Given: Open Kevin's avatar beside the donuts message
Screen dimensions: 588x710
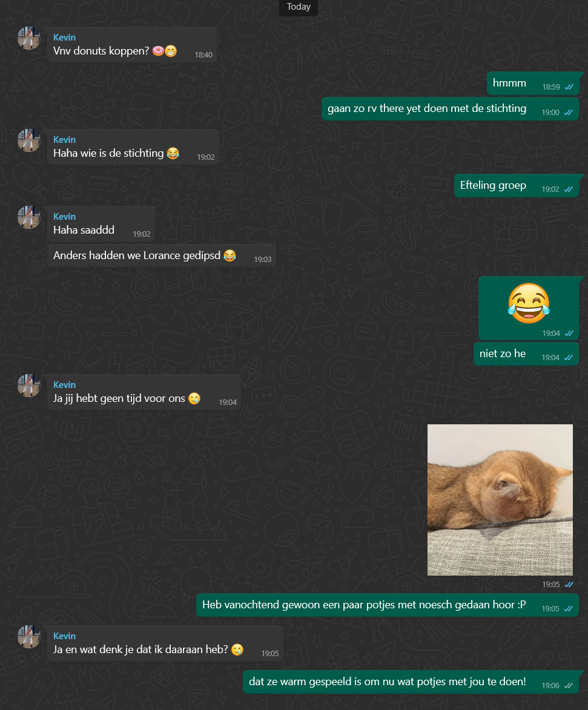Looking at the screenshot, I should 29,38.
